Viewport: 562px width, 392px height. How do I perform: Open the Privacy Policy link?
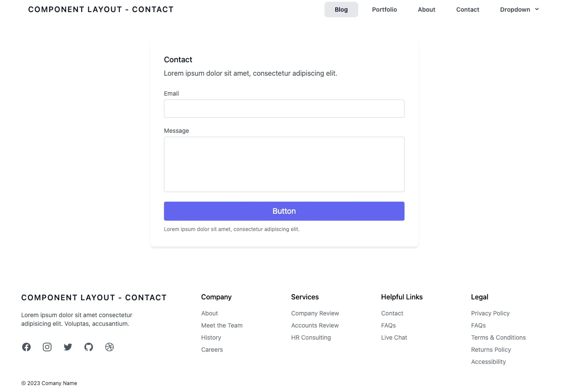490,313
